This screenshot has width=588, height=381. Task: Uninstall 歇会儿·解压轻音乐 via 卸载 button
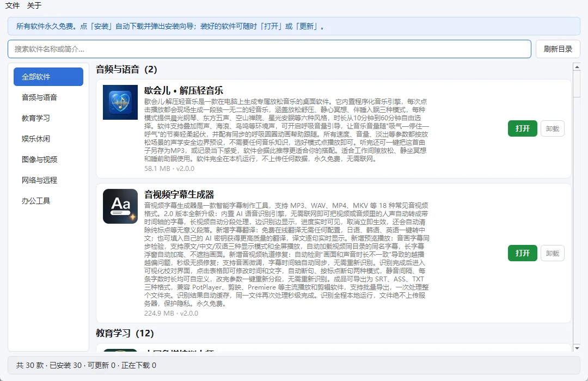[x=553, y=128]
